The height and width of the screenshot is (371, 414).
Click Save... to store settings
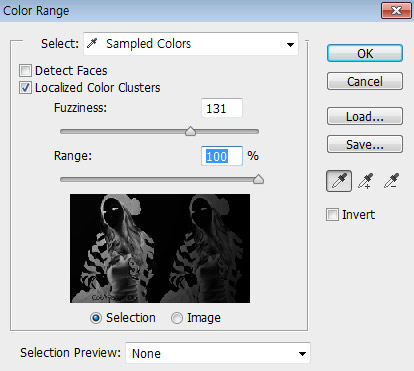365,144
